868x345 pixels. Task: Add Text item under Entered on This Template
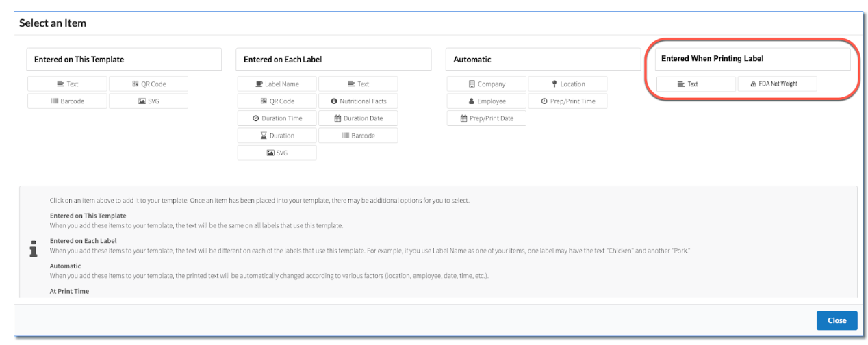click(67, 84)
